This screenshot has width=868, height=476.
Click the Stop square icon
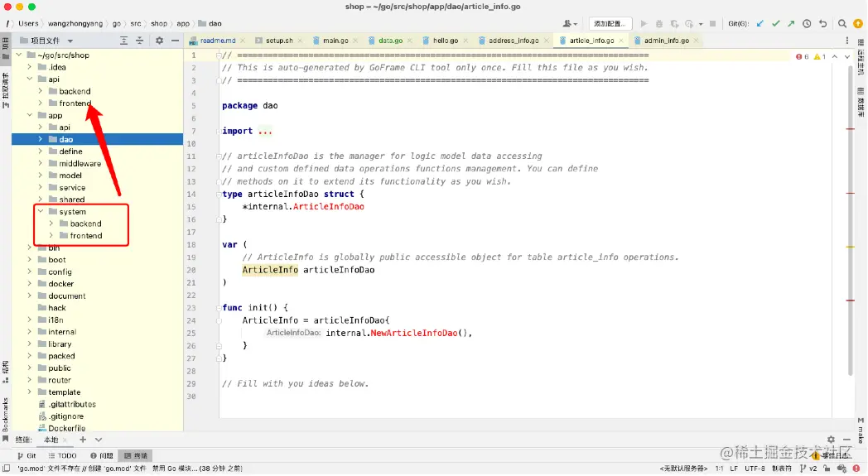click(x=713, y=24)
